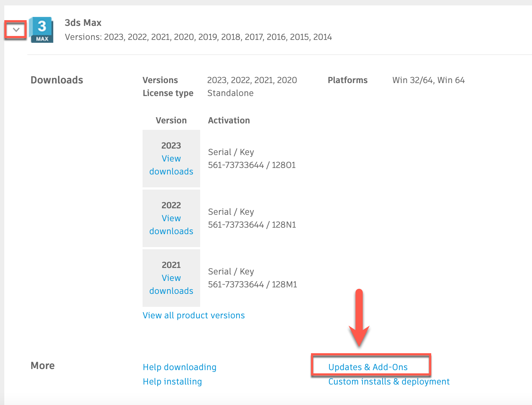Open Custom installs & deployment link
Screen dimensions: 532x405
coord(389,382)
